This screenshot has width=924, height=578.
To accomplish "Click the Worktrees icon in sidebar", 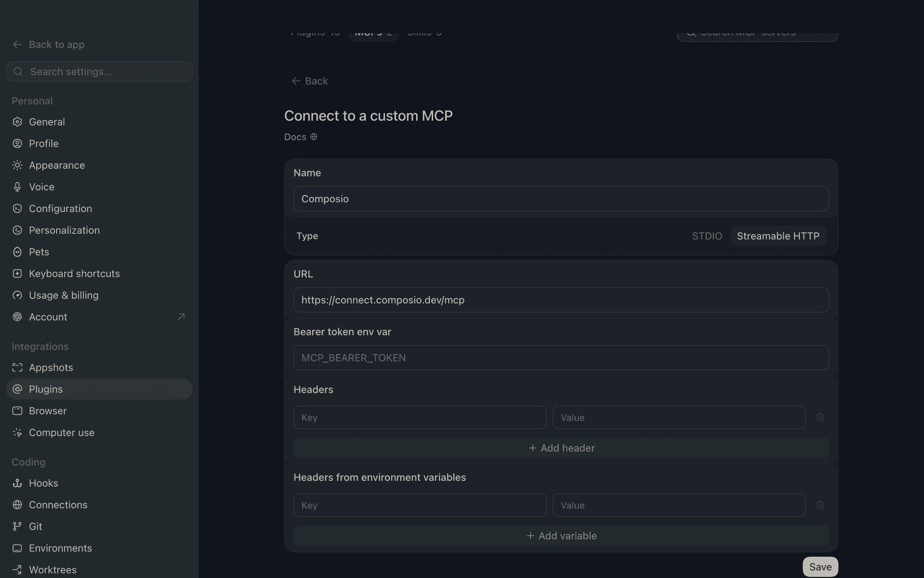I will [x=17, y=570].
